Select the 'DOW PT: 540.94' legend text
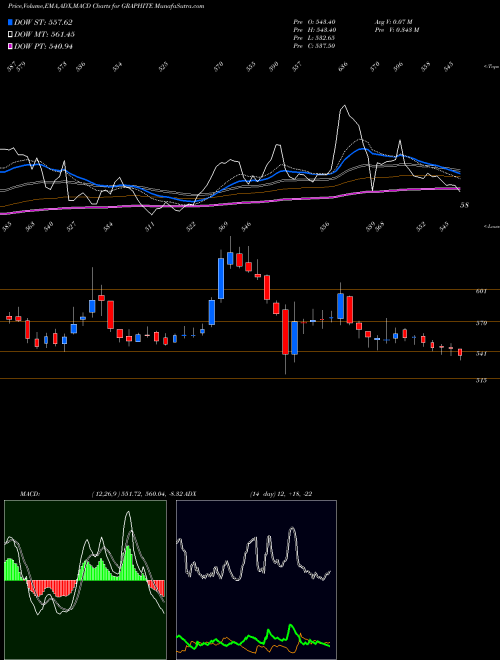 click(x=43, y=46)
